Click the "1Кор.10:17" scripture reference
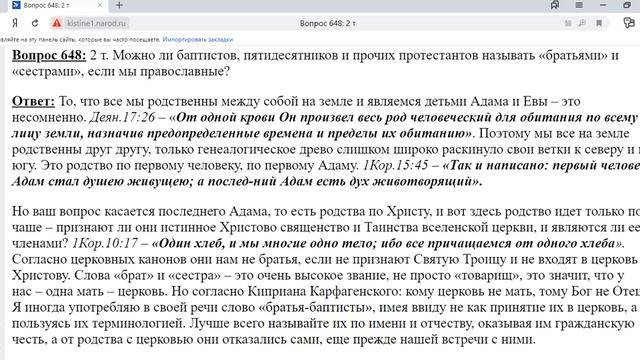The height and width of the screenshot is (360, 640). point(104,243)
